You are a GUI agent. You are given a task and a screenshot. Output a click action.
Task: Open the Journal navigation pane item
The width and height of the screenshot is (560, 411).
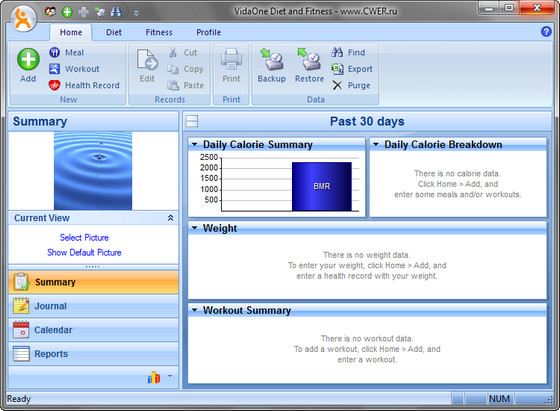93,306
